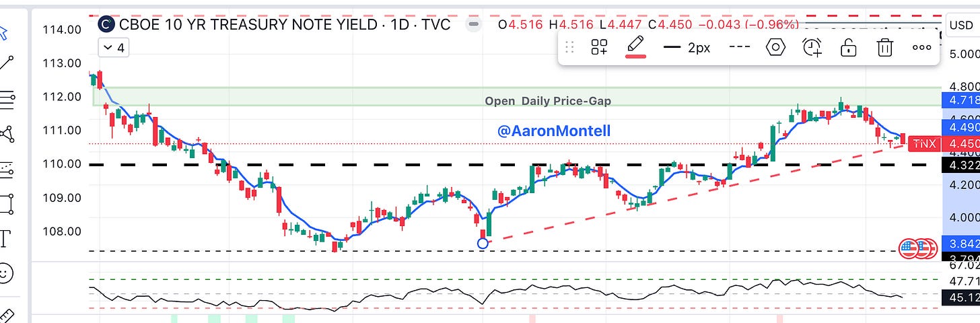The width and height of the screenshot is (980, 323).
Task: Click the 4.490 blue price label
Action: coord(960,127)
